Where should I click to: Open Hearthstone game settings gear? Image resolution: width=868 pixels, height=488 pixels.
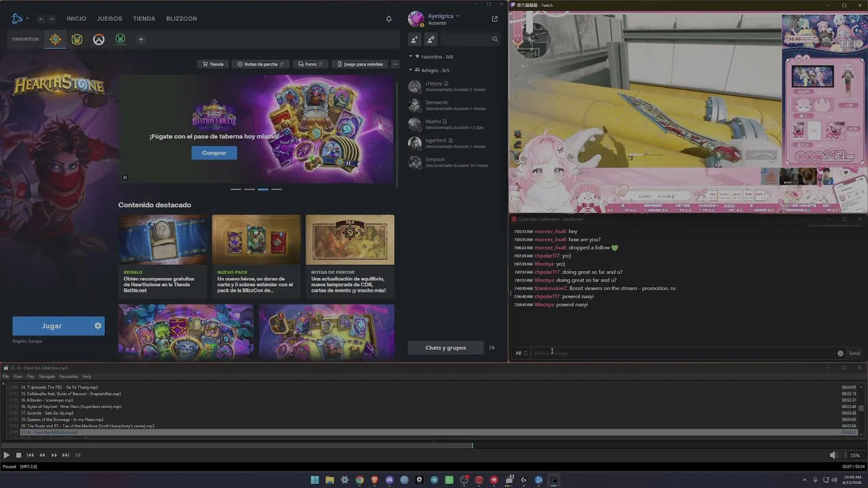point(98,326)
